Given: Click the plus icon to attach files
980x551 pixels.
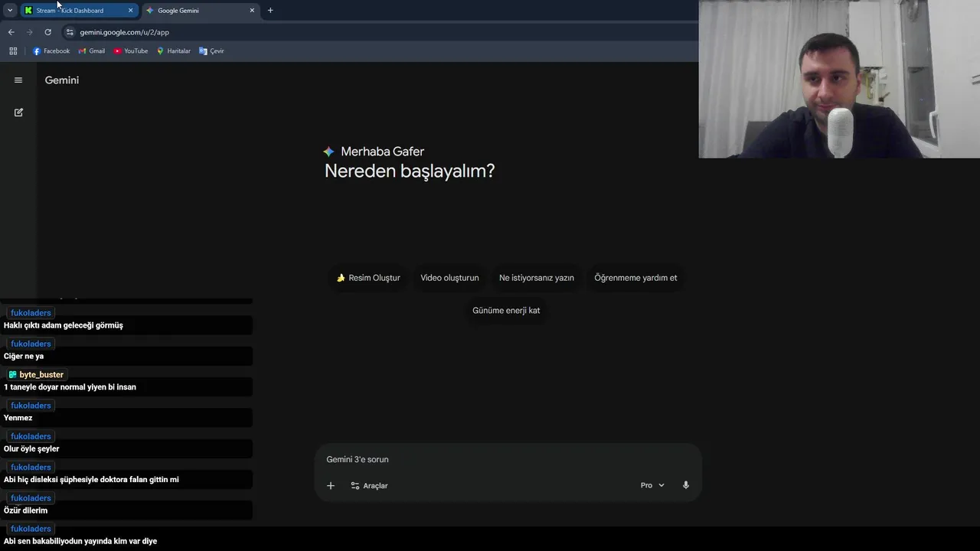Looking at the screenshot, I should click(331, 485).
